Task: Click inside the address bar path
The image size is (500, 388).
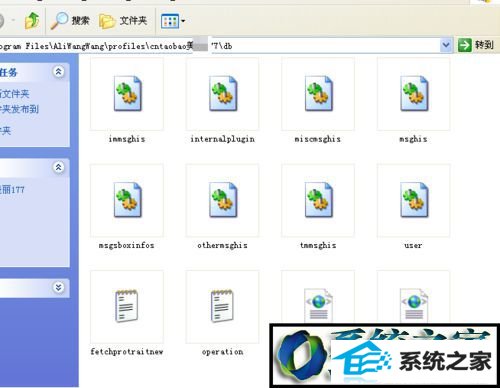Action: point(220,45)
